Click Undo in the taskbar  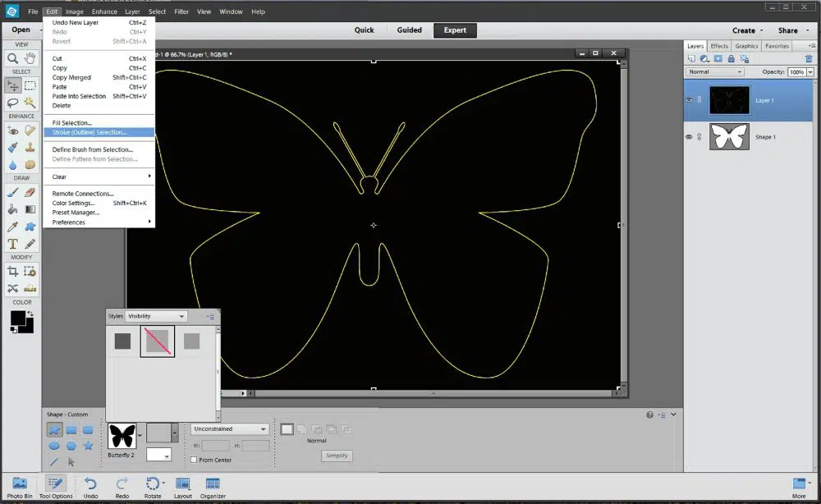tap(91, 486)
